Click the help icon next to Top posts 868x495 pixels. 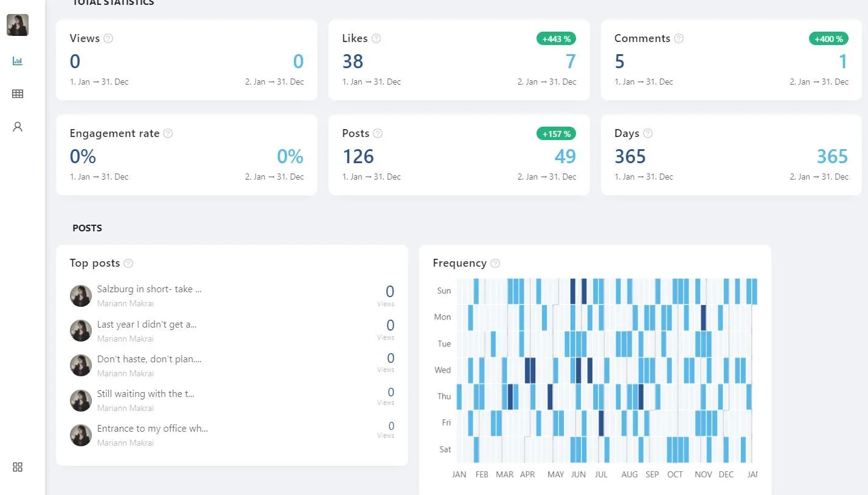(x=128, y=264)
